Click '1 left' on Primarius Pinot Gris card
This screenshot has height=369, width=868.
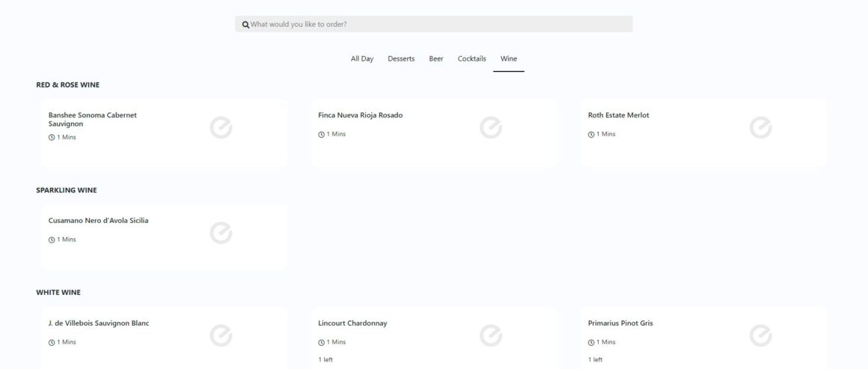tap(596, 359)
